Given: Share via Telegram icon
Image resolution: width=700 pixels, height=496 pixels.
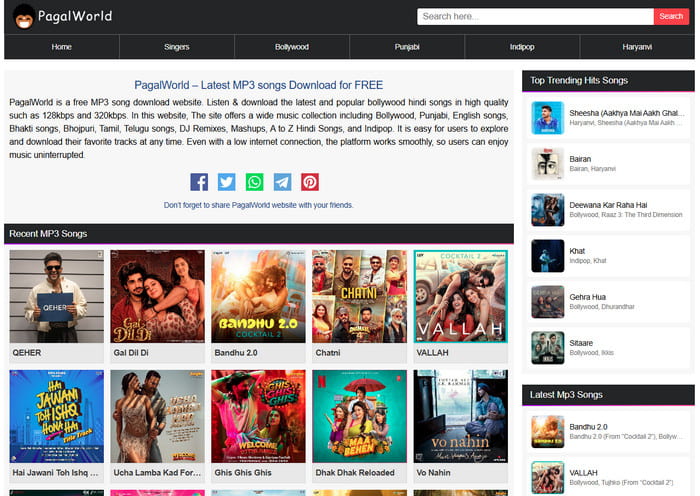Looking at the screenshot, I should (x=283, y=182).
